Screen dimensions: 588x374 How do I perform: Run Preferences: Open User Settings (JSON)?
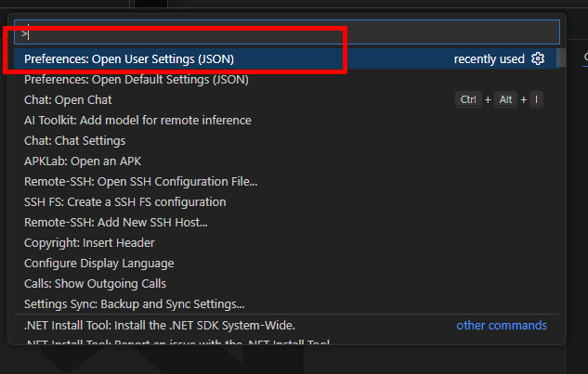[129, 59]
